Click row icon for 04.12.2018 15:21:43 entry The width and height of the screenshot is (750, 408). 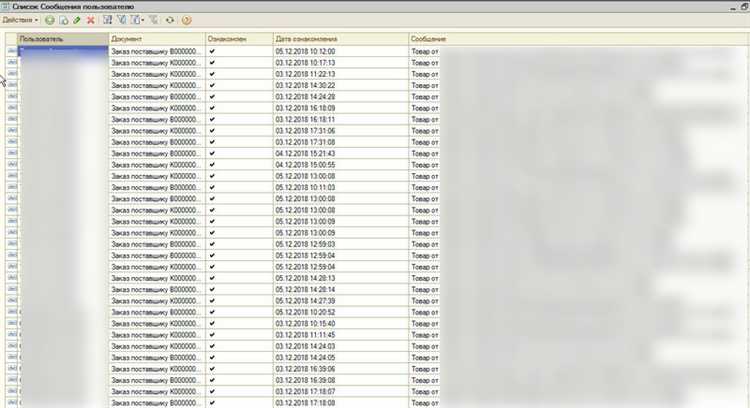[12, 154]
